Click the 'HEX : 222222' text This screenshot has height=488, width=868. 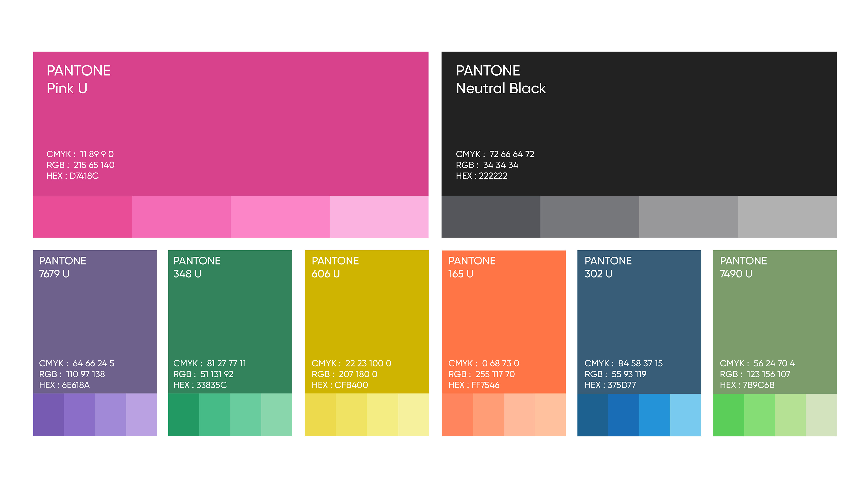[x=481, y=176]
